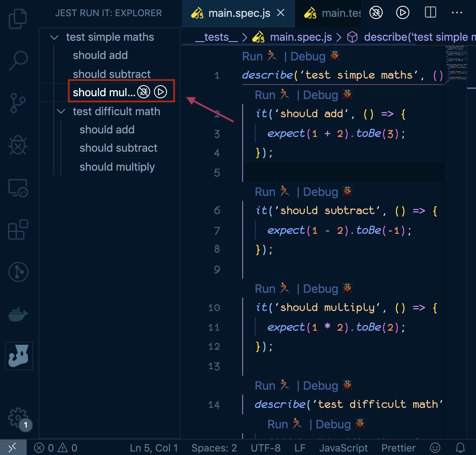476x455 pixels.
Task: Select the Jest Run It activity bar icon
Action: pyautogui.click(x=18, y=356)
